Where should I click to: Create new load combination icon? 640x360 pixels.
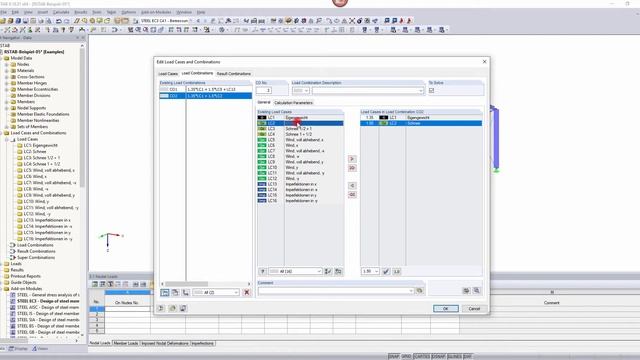[x=165, y=292]
